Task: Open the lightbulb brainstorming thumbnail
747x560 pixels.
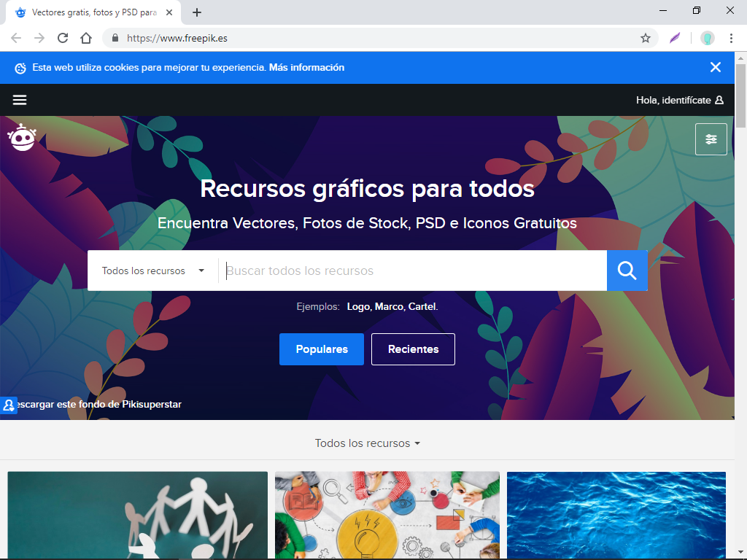Action: (387, 515)
